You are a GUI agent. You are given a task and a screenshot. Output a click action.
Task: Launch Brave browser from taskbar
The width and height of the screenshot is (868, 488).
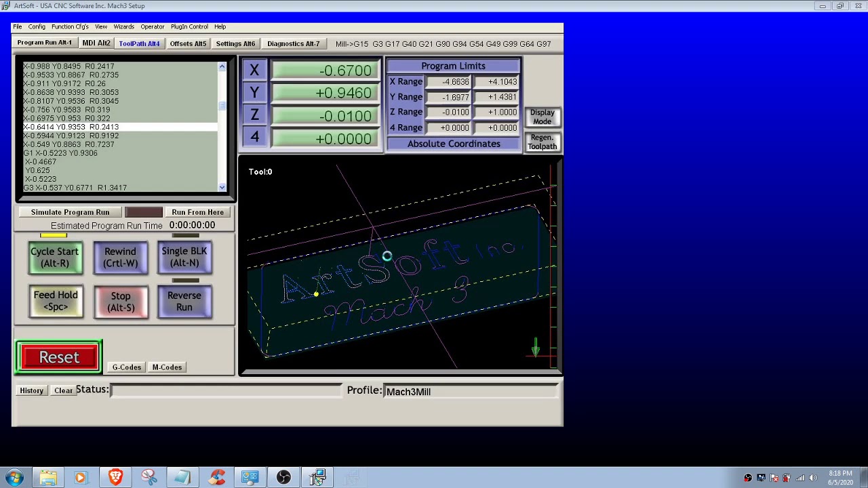[x=115, y=478]
